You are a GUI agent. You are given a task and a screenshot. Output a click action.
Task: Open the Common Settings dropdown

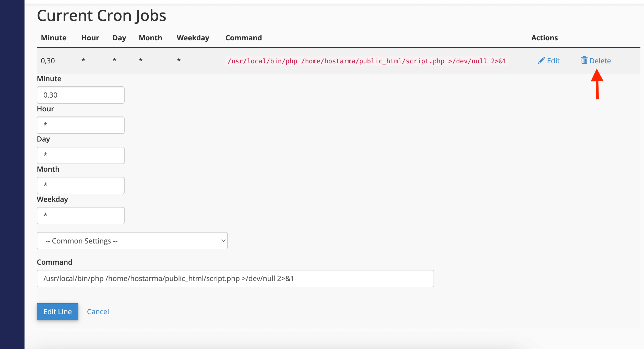(132, 241)
